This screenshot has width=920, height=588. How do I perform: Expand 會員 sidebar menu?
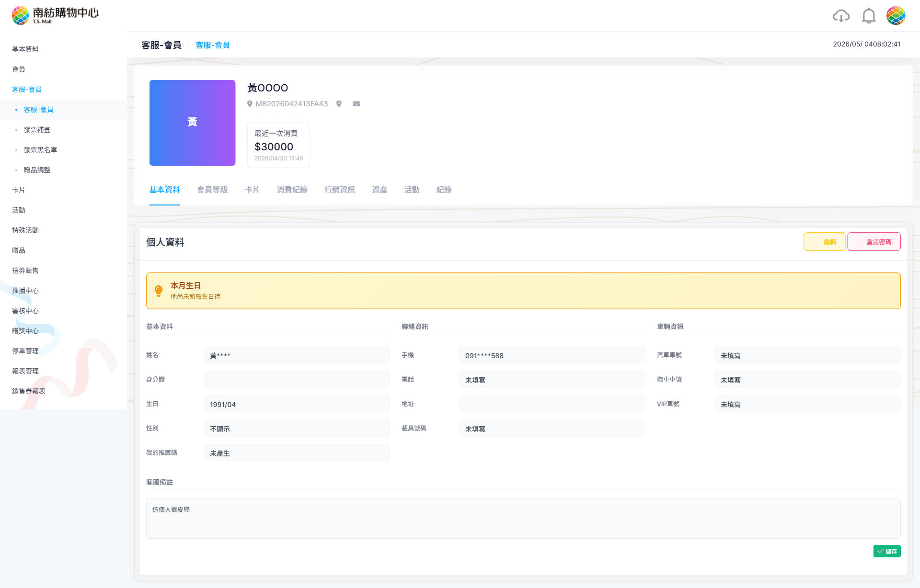pos(19,69)
